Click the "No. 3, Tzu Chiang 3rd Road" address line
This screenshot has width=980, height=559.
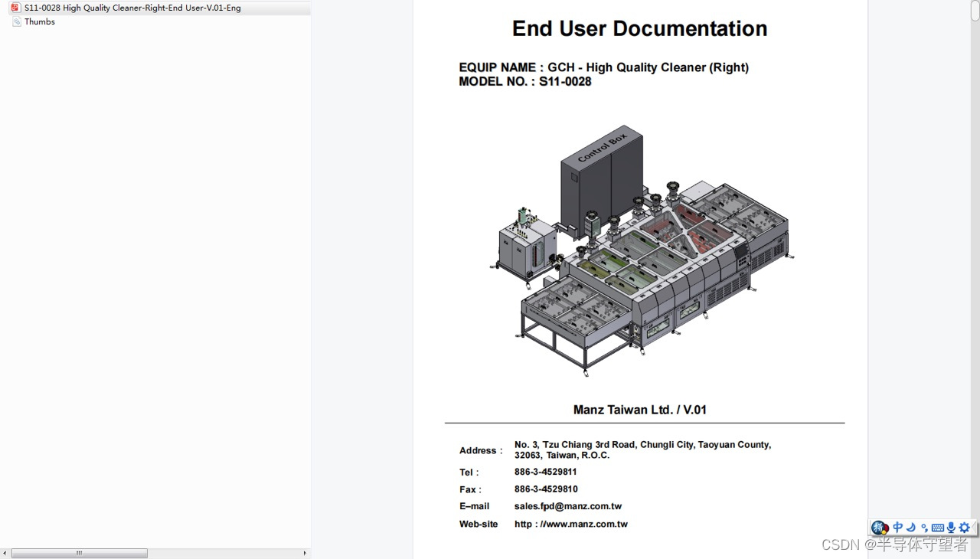tap(642, 444)
